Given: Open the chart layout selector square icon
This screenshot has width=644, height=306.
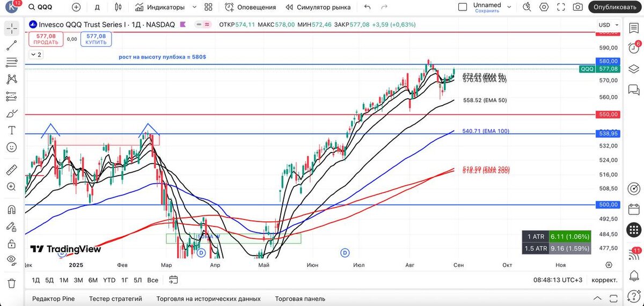Looking at the screenshot, I should pyautogui.click(x=463, y=8).
